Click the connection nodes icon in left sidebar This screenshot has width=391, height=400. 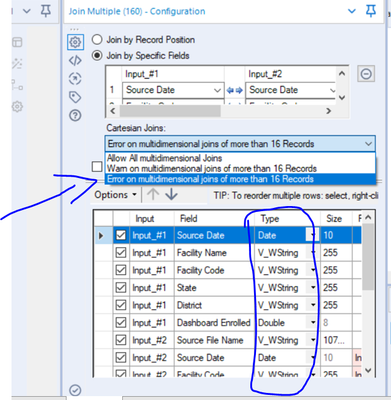tap(17, 85)
